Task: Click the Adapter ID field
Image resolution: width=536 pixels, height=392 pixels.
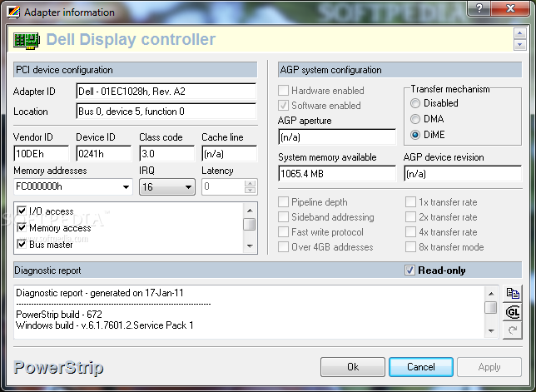Action: pos(166,92)
